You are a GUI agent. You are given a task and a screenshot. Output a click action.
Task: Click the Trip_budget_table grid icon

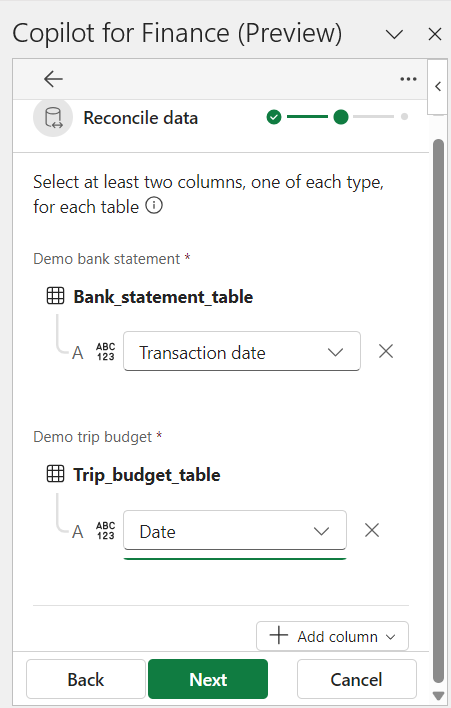coord(56,474)
